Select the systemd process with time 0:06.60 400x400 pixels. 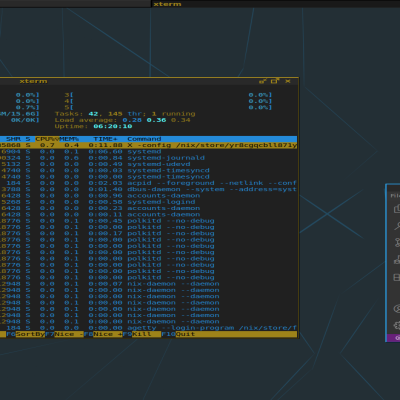pos(148,152)
